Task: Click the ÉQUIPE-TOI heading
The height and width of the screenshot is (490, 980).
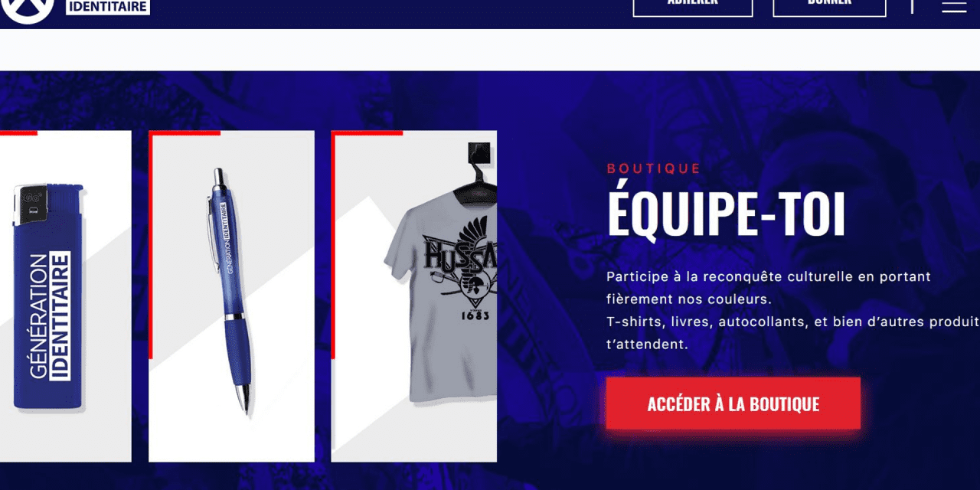Action: click(x=726, y=214)
